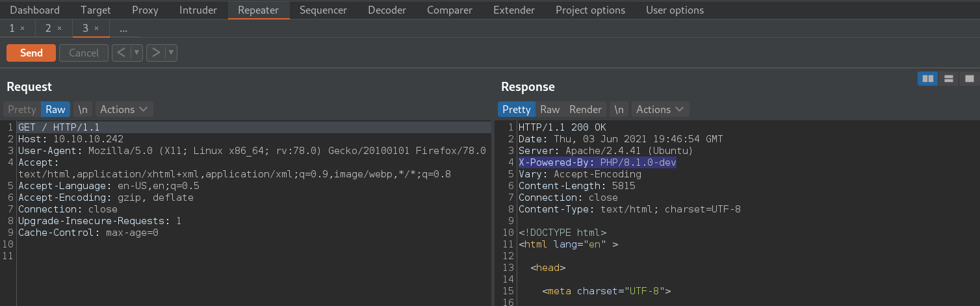
Task: Click the Cache-Control: max-age=0 line
Action: [x=88, y=233]
